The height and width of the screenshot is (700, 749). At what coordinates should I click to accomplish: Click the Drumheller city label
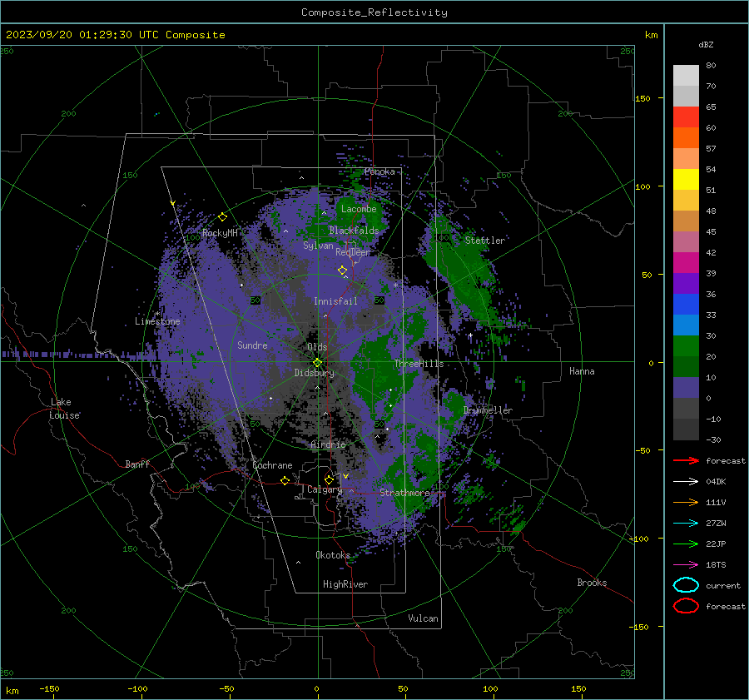point(488,410)
